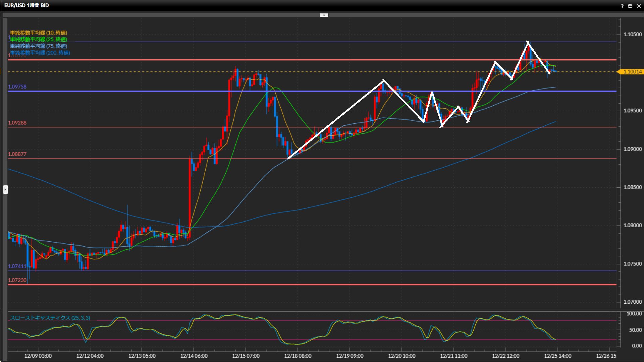Select the 1.08877 horizontal line label

(17, 154)
